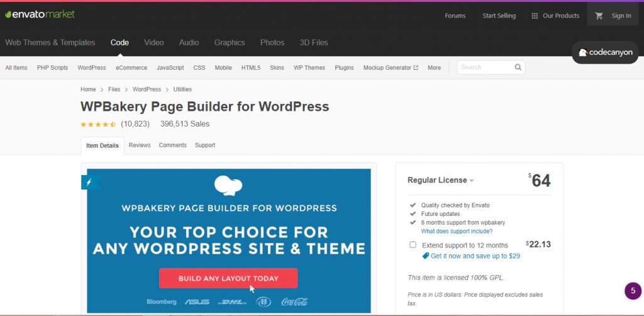Open the Envato Market logo homepage
Image resolution: width=644 pixels, height=316 pixels.
[x=40, y=14]
